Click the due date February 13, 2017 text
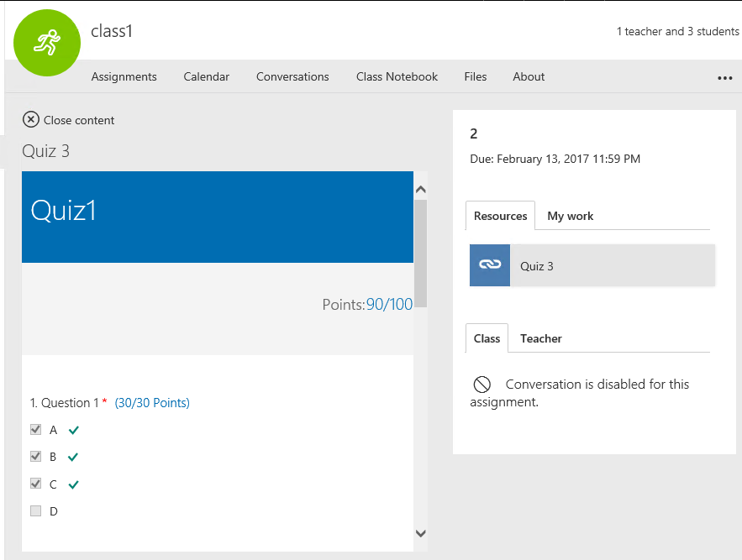The image size is (742, 560). point(555,159)
